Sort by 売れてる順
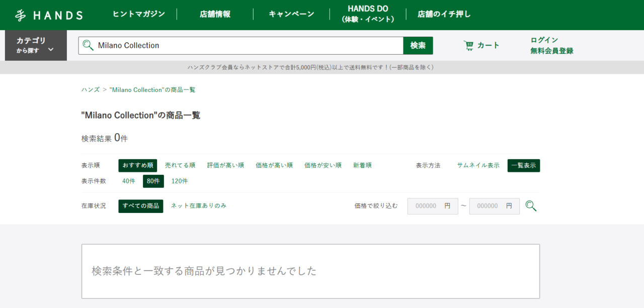Image resolution: width=644 pixels, height=308 pixels. point(180,165)
